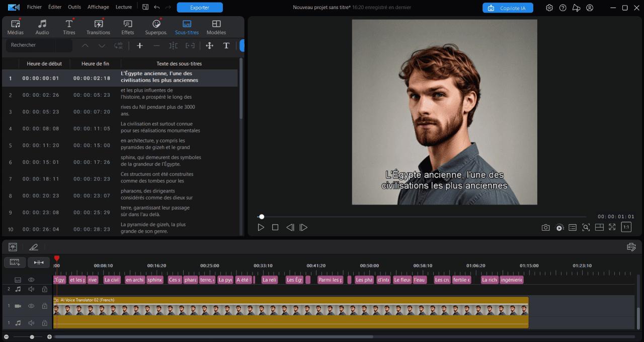Open Copilote IA assistant
This screenshot has height=342, width=644.
tap(508, 8)
